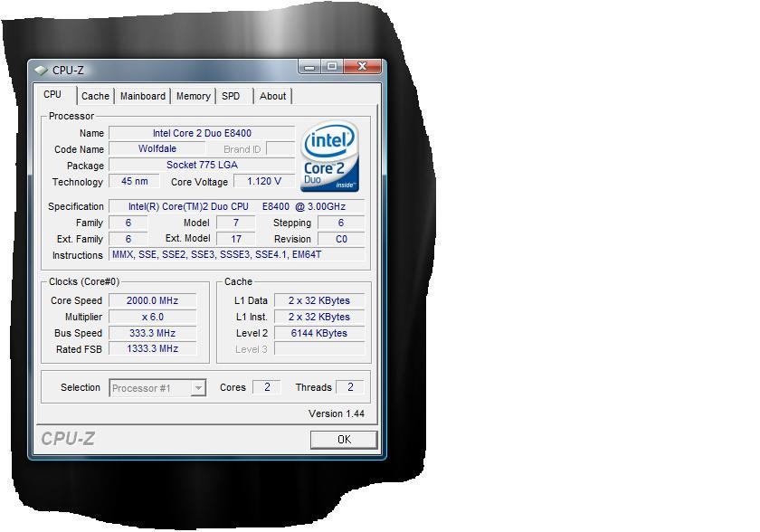Go to the SPD tab
Viewport: 760px width, 532px height.
[x=231, y=96]
